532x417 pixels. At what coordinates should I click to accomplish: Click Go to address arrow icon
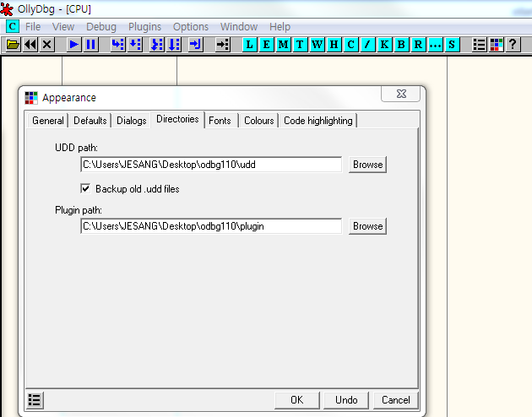tap(223, 45)
